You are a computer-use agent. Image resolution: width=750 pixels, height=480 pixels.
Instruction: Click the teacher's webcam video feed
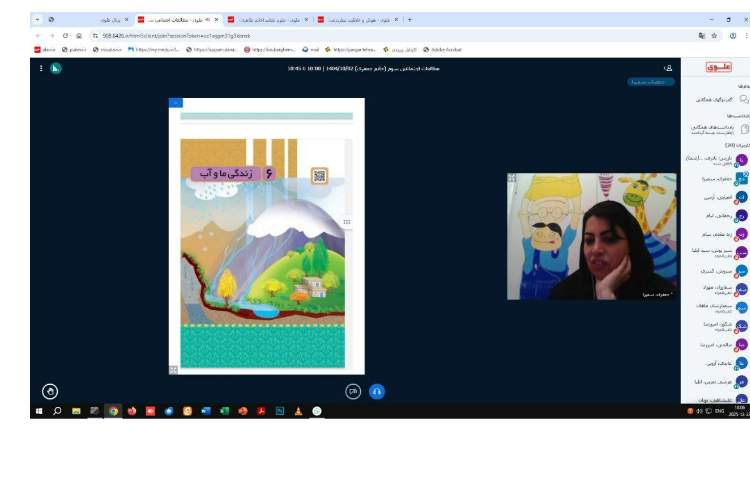click(591, 236)
